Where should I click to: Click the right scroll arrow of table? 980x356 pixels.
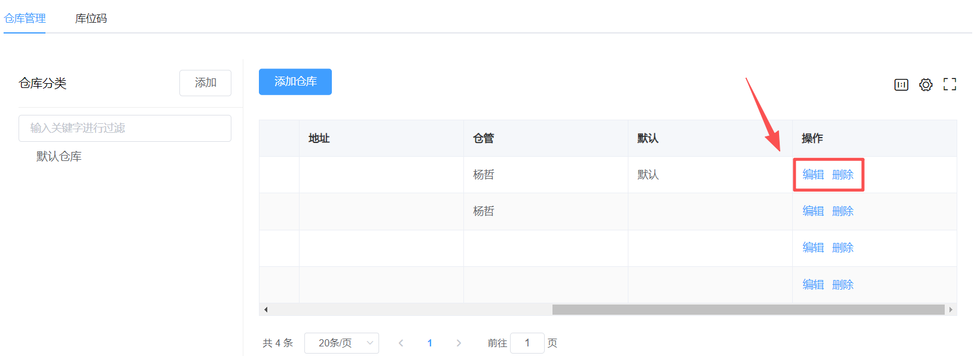(951, 309)
